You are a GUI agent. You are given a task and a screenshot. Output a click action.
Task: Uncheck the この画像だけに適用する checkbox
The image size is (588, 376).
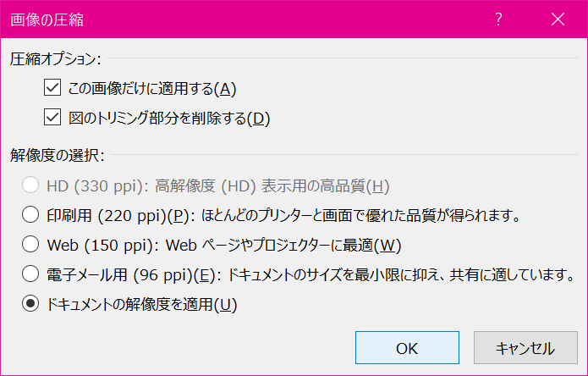53,88
